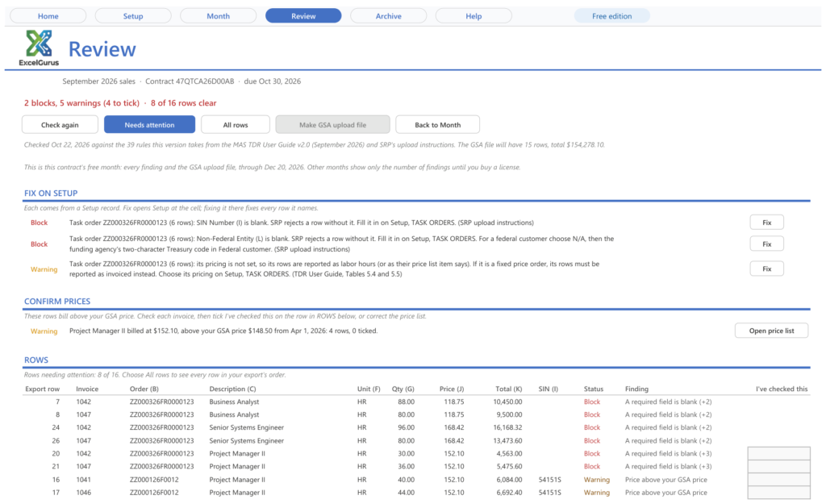Open the Home tab
The width and height of the screenshot is (826, 504).
[48, 16]
